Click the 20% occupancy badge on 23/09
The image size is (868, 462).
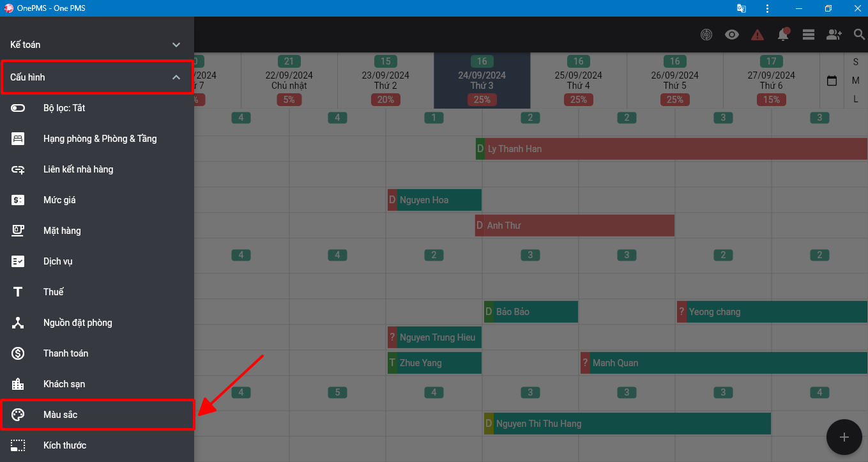pos(386,100)
